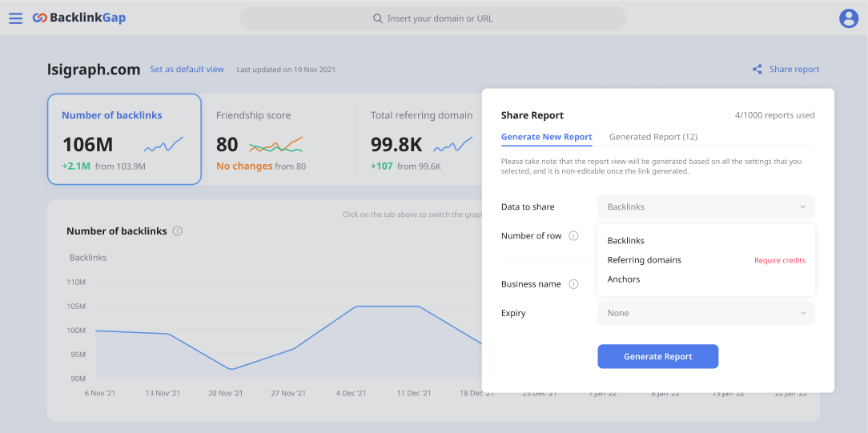Click the Generate Report button

(x=657, y=357)
